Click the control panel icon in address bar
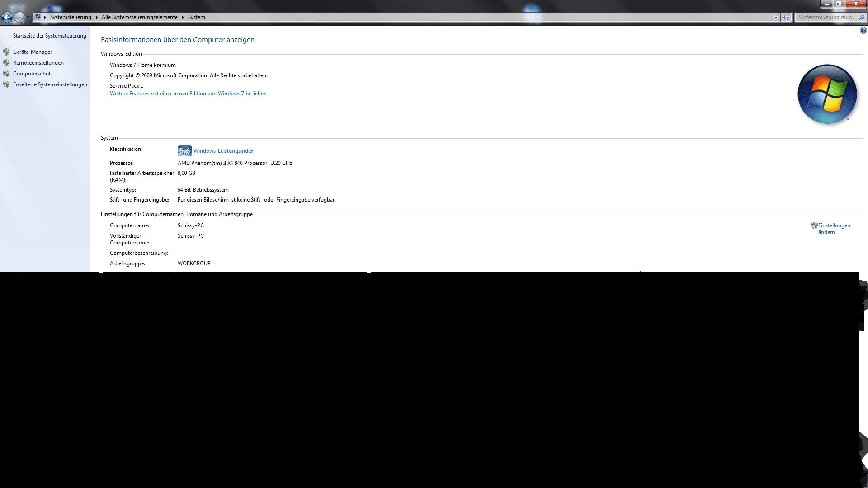Image resolution: width=868 pixels, height=488 pixels. [38, 17]
